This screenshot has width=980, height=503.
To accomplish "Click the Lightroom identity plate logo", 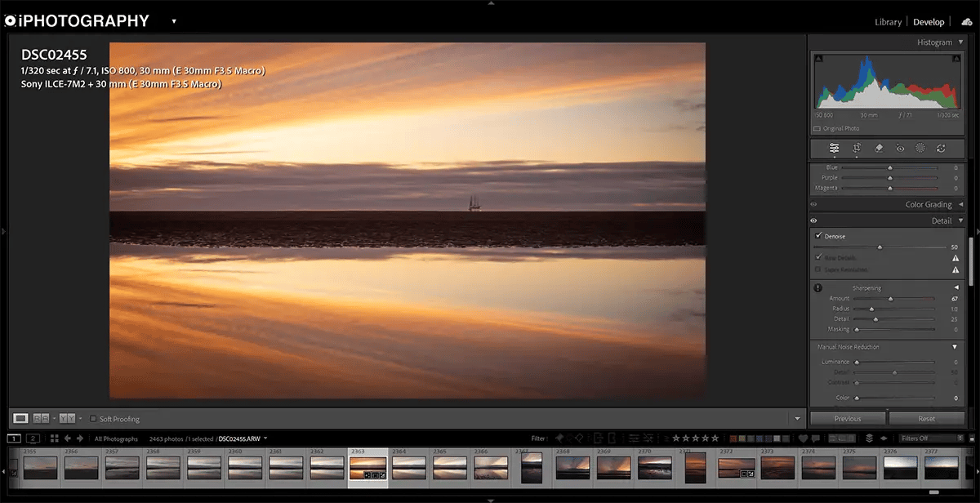I will coord(77,20).
